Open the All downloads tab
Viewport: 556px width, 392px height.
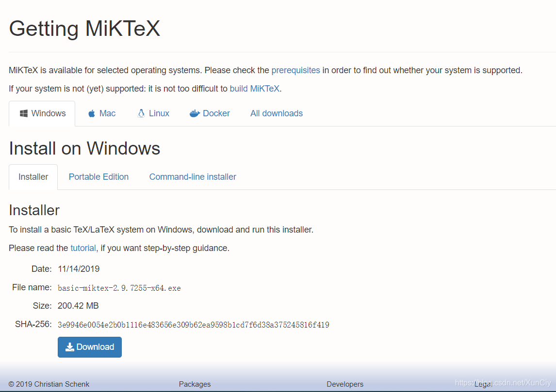point(276,113)
